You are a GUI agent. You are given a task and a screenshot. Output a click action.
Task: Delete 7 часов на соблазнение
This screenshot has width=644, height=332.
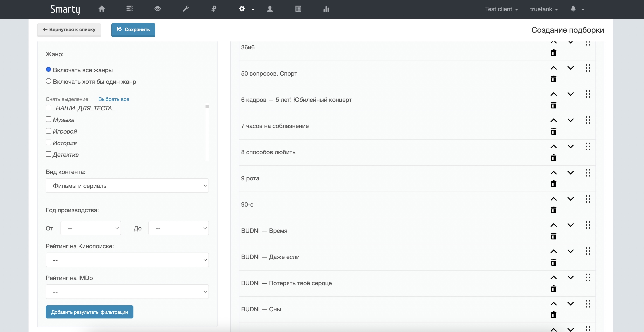553,131
